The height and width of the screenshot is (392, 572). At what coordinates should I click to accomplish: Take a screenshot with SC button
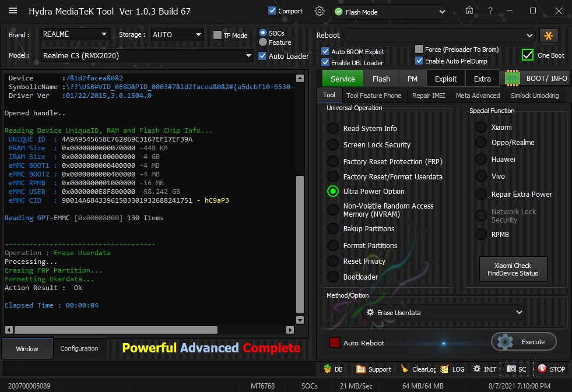pos(517,369)
